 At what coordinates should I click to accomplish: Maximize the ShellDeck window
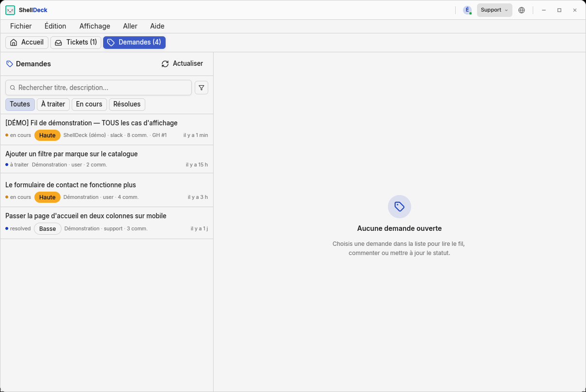(x=559, y=10)
